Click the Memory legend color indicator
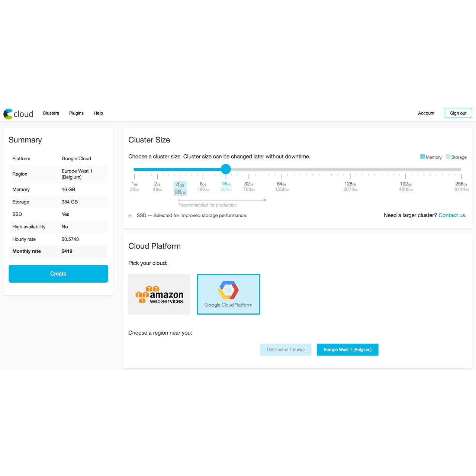 (422, 157)
